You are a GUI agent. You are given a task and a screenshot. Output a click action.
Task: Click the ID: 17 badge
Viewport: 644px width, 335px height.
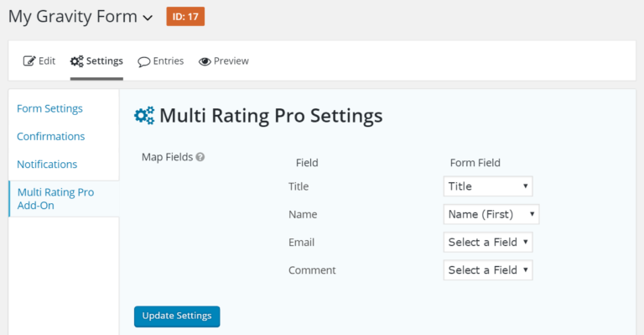(x=185, y=17)
